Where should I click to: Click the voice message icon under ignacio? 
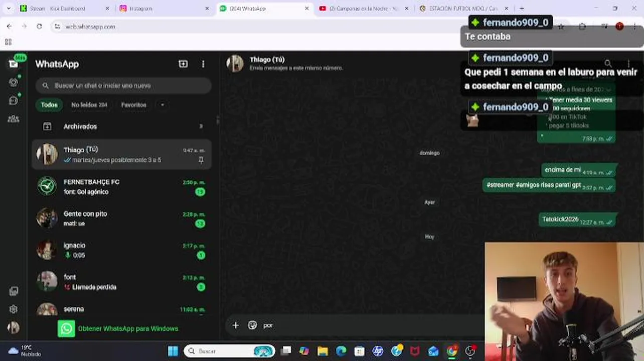[x=67, y=255]
